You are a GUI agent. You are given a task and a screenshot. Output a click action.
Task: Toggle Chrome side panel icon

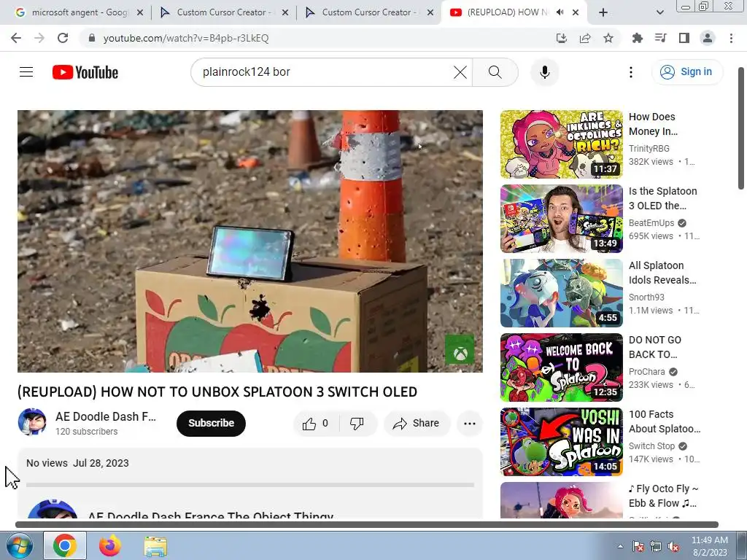(684, 38)
